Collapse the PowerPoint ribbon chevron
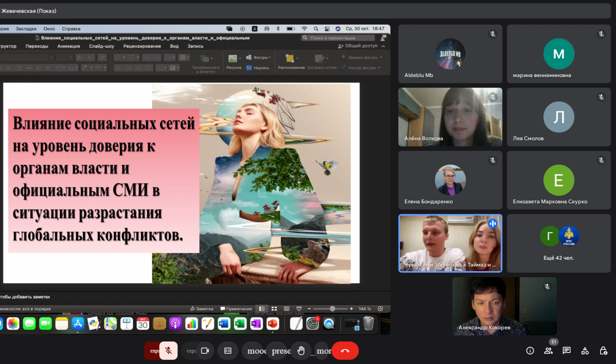The image size is (616, 364). (383, 46)
